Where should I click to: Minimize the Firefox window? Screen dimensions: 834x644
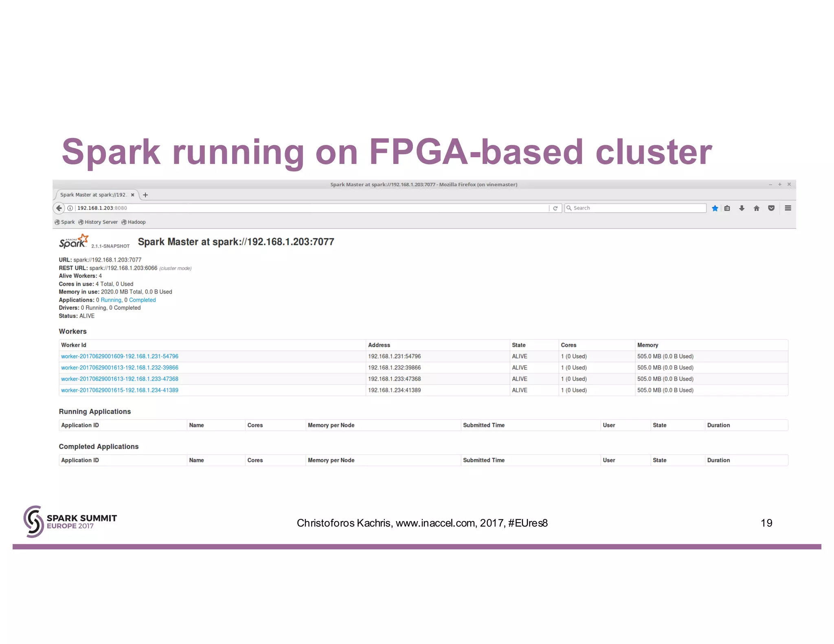point(770,184)
